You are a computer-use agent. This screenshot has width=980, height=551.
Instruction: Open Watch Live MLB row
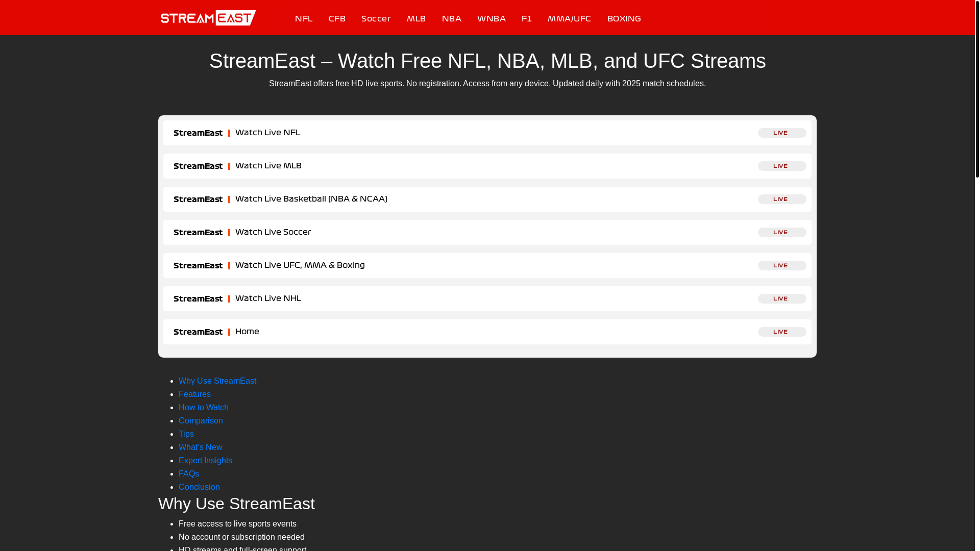click(x=487, y=166)
